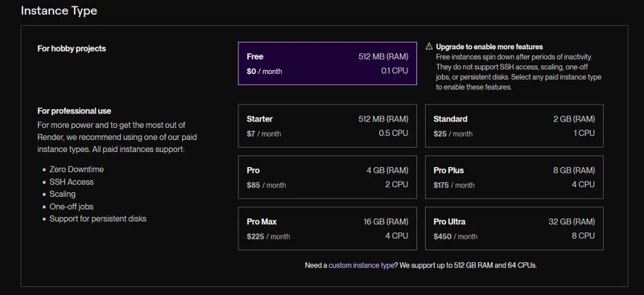Click the SSH Access bullet item
Viewport: 644px width, 295px height.
(x=72, y=182)
